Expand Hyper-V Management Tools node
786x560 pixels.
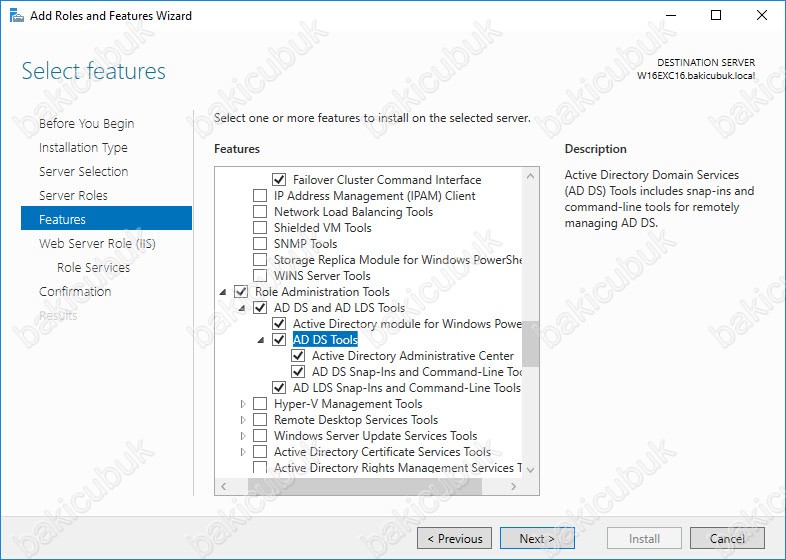[x=243, y=404]
